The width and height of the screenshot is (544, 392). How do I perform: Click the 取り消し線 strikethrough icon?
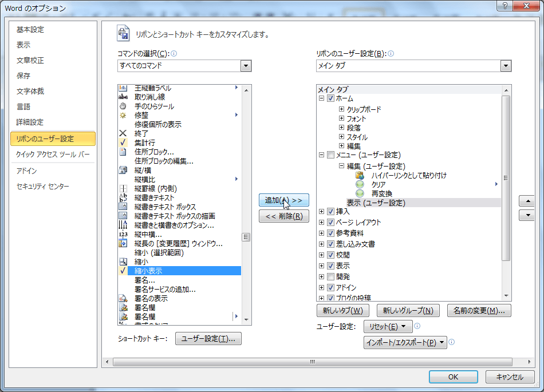click(123, 97)
